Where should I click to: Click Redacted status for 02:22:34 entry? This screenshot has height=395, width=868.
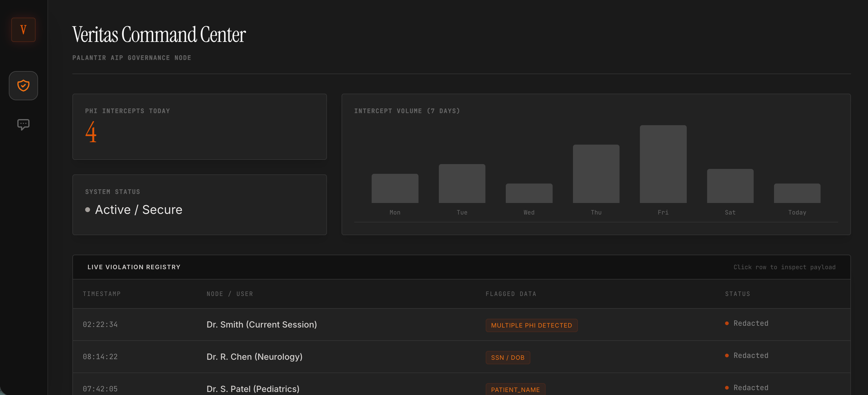click(x=750, y=323)
